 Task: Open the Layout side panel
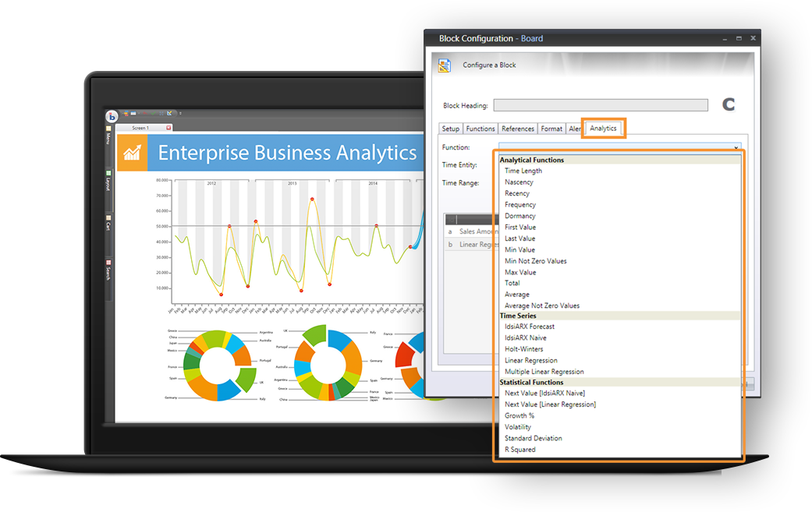pyautogui.click(x=108, y=182)
